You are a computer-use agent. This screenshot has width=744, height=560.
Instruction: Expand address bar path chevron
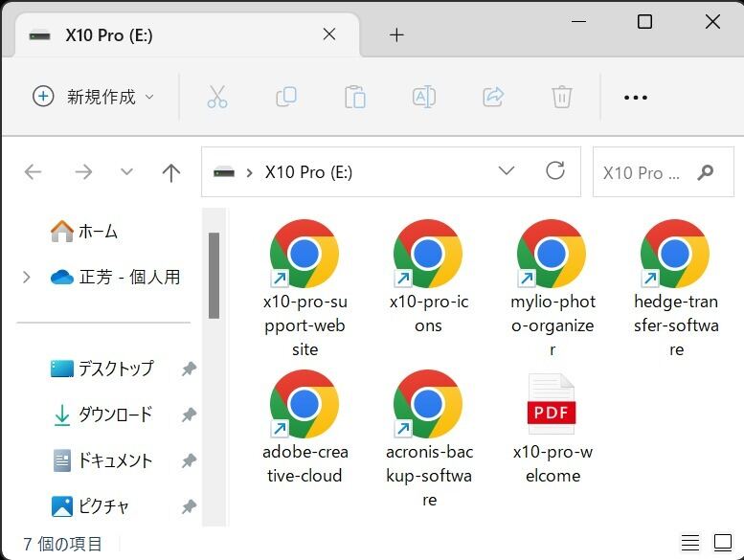coord(249,172)
